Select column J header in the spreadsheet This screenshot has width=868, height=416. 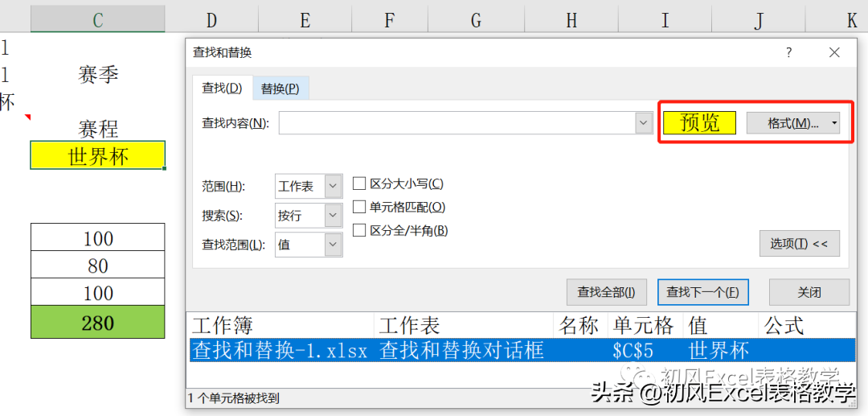[x=759, y=20]
